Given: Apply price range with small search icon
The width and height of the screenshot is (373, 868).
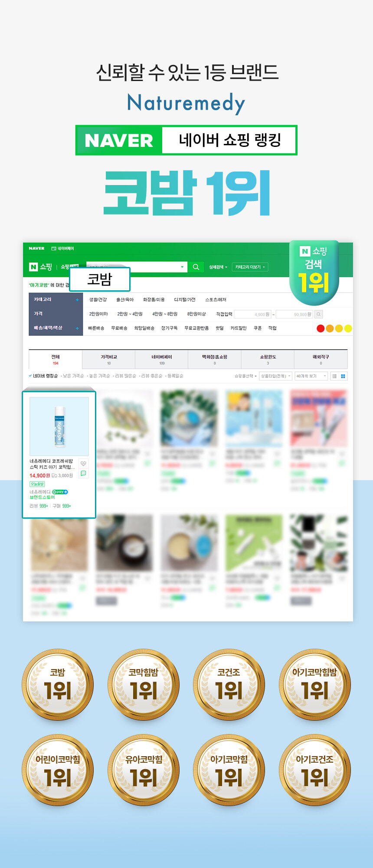Looking at the screenshot, I should (x=319, y=314).
